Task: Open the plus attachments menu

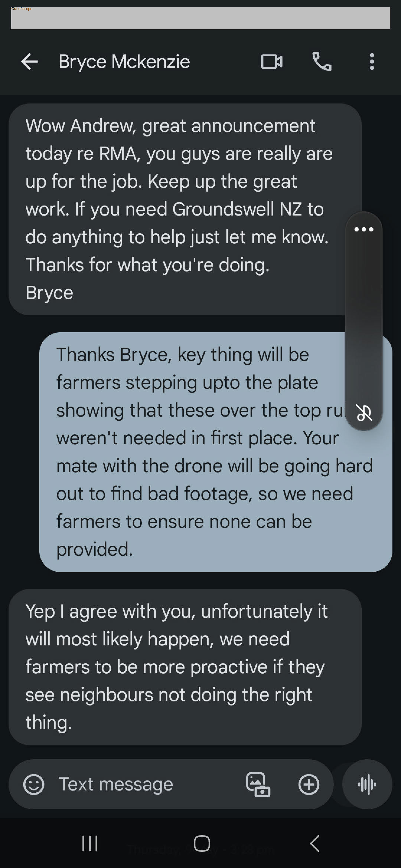Action: (x=309, y=784)
